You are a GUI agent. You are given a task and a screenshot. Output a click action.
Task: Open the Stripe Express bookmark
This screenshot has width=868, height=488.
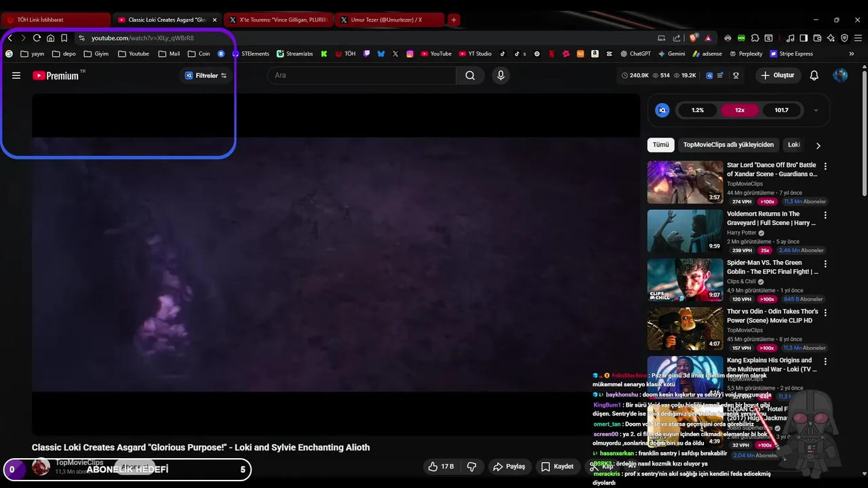pos(791,54)
